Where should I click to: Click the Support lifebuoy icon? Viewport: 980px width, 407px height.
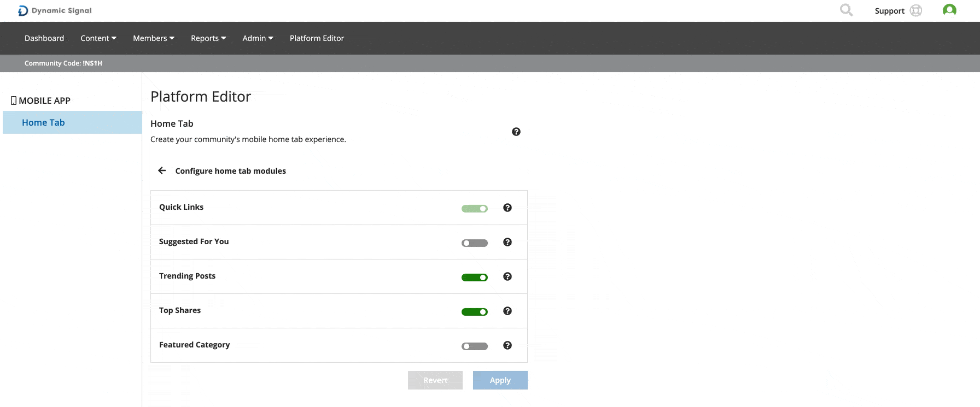tap(916, 10)
